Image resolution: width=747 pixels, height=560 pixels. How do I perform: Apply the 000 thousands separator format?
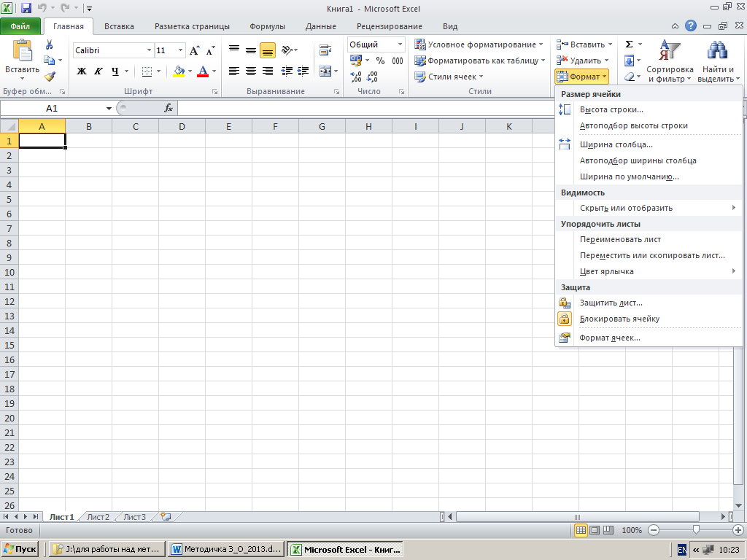pyautogui.click(x=398, y=61)
